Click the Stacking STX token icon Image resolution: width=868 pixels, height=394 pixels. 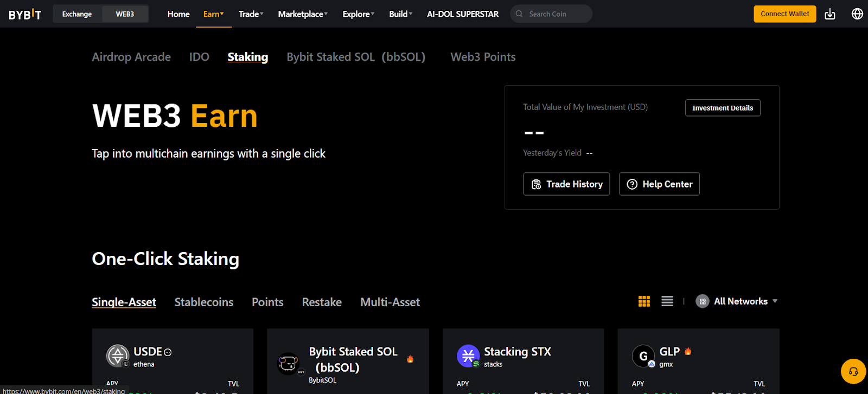click(468, 356)
